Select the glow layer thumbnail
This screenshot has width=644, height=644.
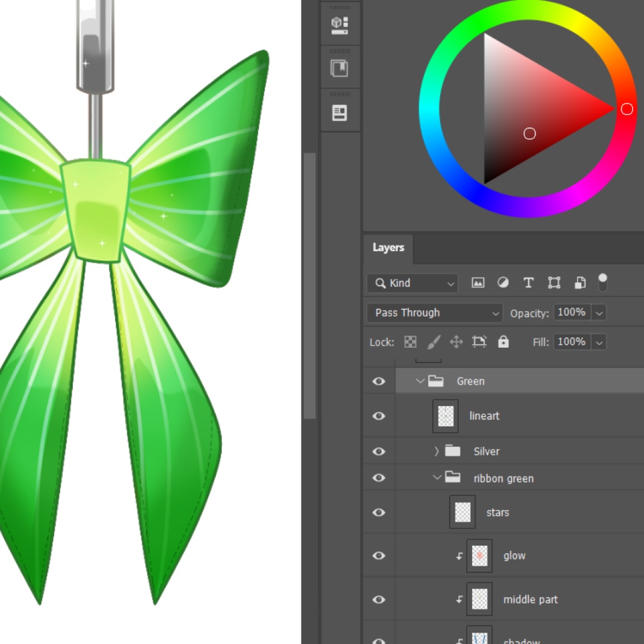pos(479,556)
